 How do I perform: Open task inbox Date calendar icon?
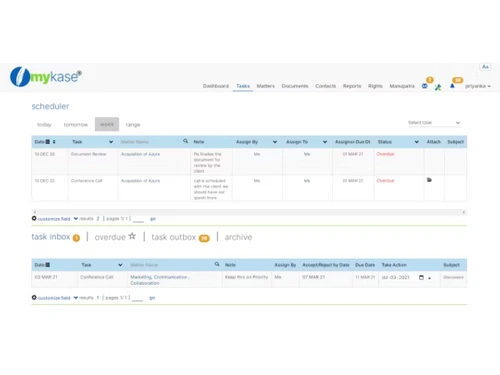pyautogui.click(x=48, y=265)
